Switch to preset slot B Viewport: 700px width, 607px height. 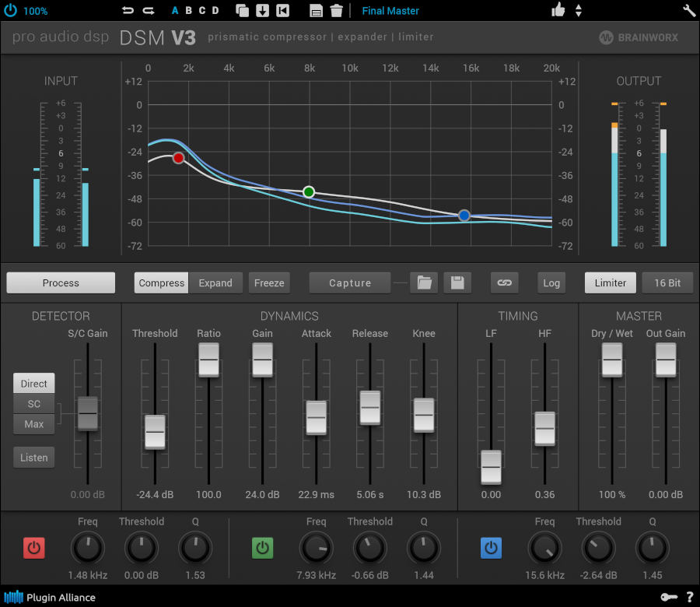[187, 11]
